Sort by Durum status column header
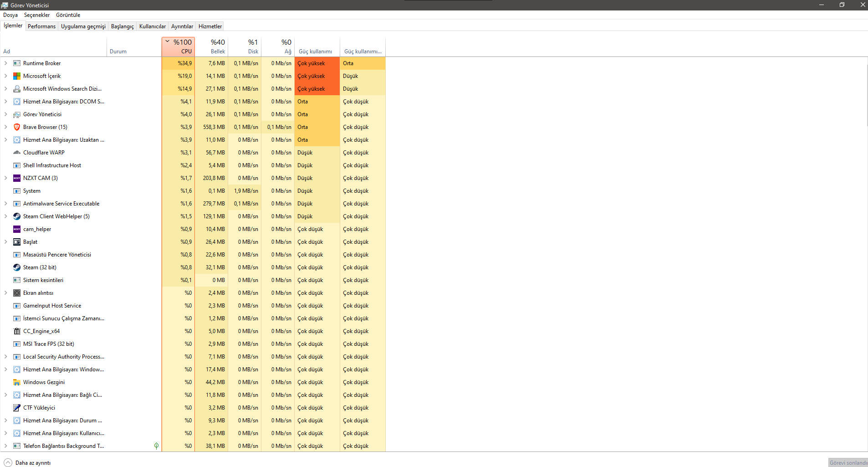The image size is (868, 467). click(134, 47)
